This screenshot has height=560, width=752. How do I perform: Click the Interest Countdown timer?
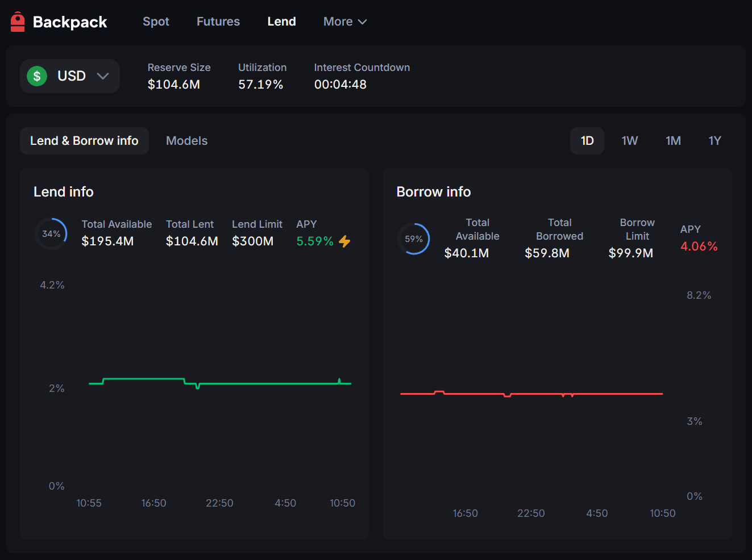click(x=340, y=84)
